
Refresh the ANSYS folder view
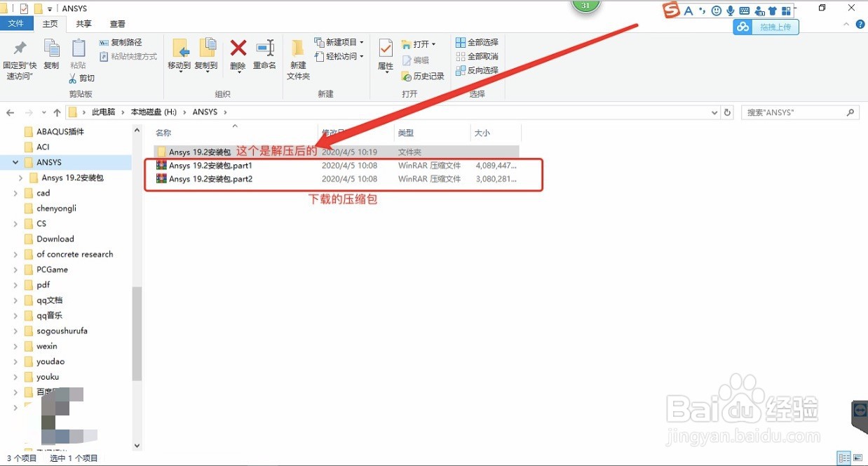[x=728, y=112]
